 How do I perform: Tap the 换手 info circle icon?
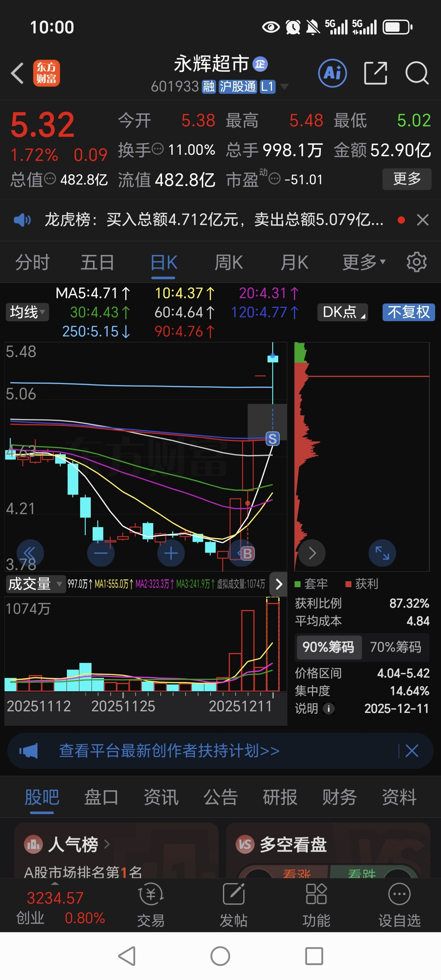pyautogui.click(x=158, y=149)
